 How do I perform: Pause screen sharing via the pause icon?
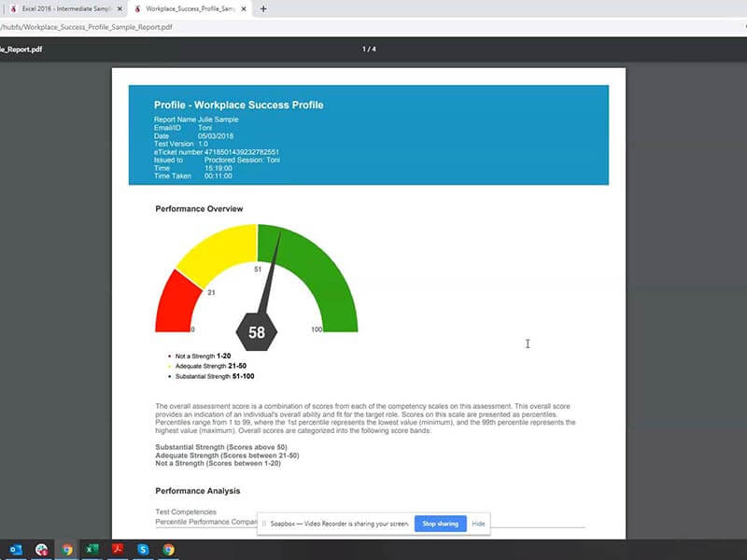264,524
